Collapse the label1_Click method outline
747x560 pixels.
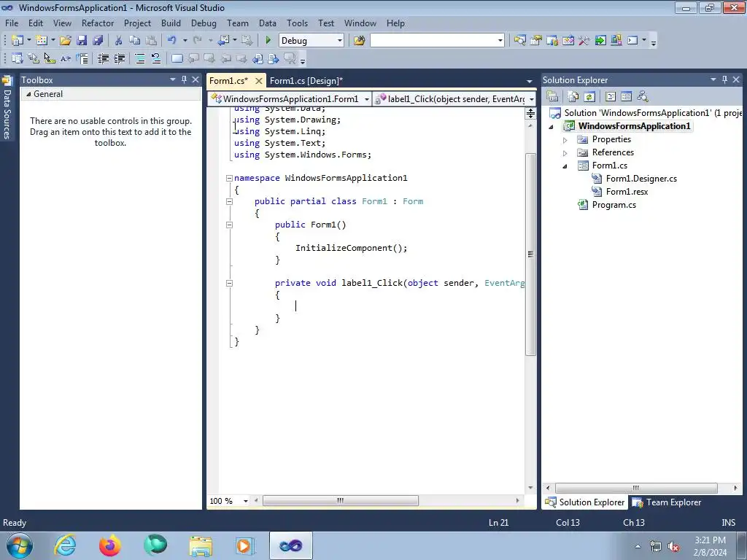click(229, 283)
